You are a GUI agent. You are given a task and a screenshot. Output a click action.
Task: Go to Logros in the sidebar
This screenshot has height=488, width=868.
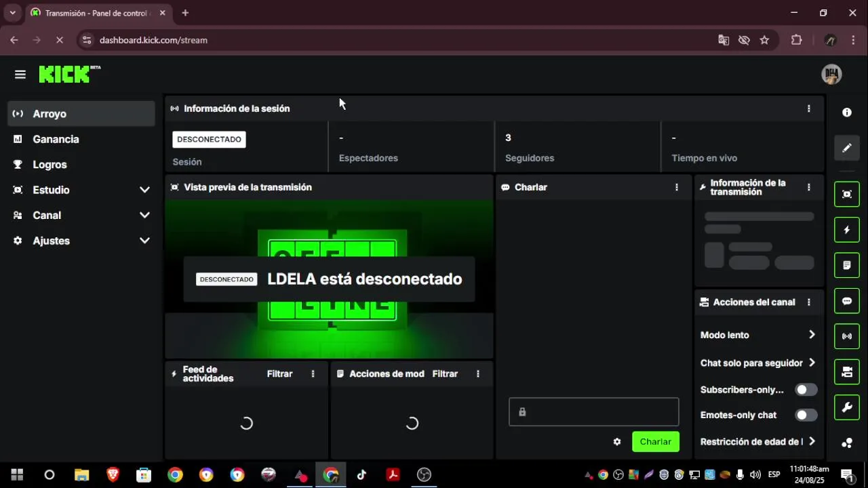pos(82,165)
